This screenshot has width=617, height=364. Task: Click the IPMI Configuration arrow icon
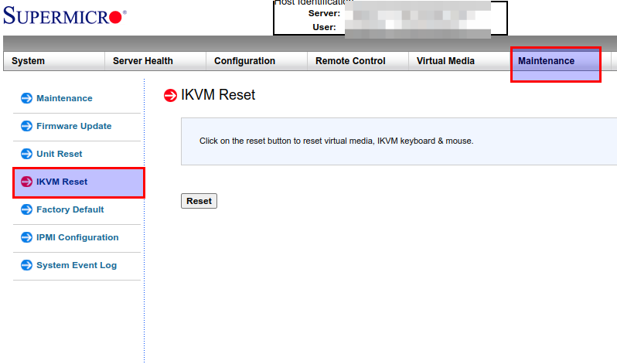26,237
